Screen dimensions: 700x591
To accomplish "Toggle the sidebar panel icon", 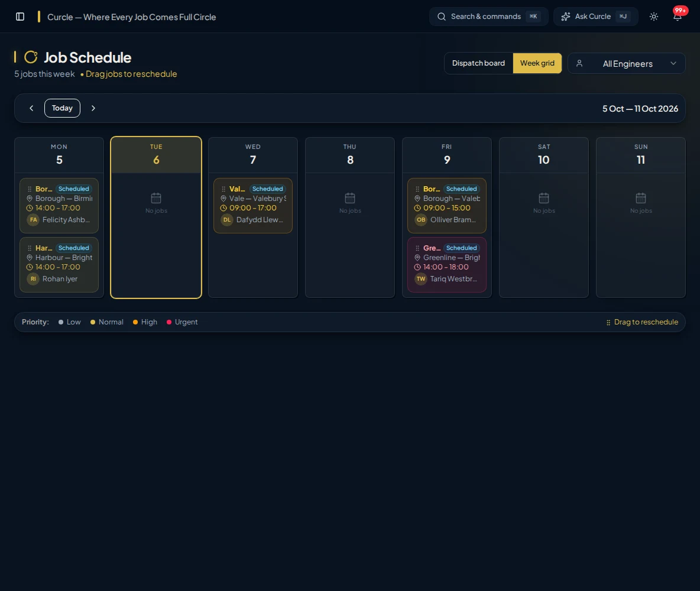I will pos(20,17).
